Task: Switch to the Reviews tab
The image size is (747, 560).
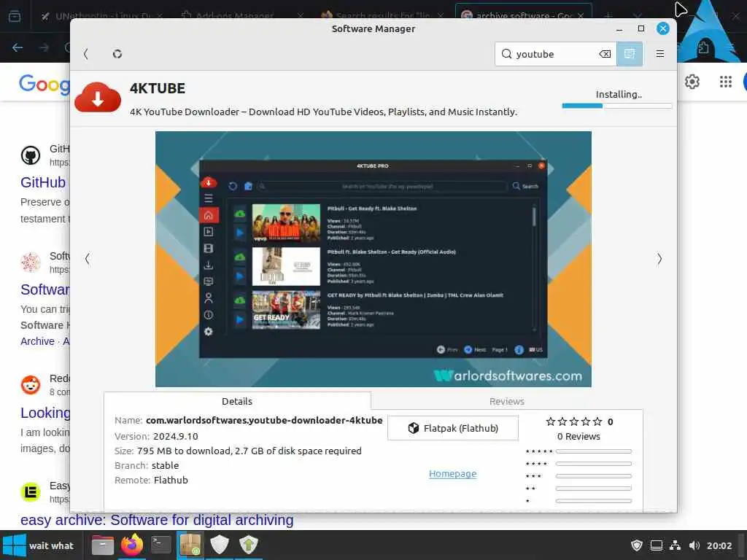Action: tap(507, 402)
